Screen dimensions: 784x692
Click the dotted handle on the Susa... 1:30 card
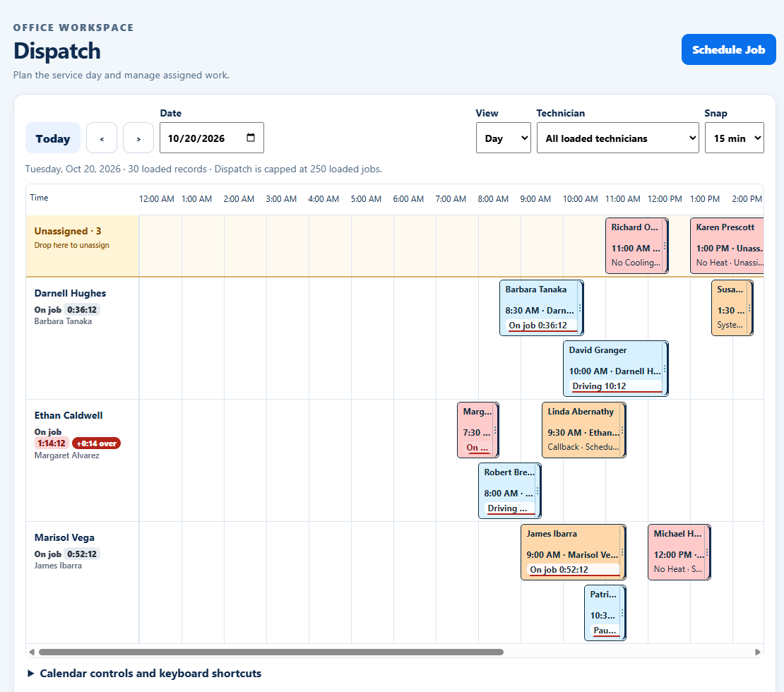749,308
